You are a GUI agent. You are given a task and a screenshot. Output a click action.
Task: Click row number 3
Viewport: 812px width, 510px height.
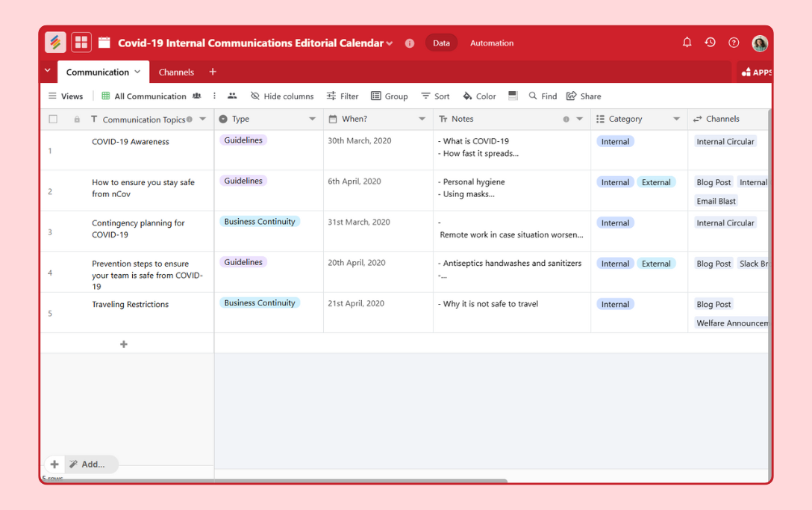click(x=50, y=232)
